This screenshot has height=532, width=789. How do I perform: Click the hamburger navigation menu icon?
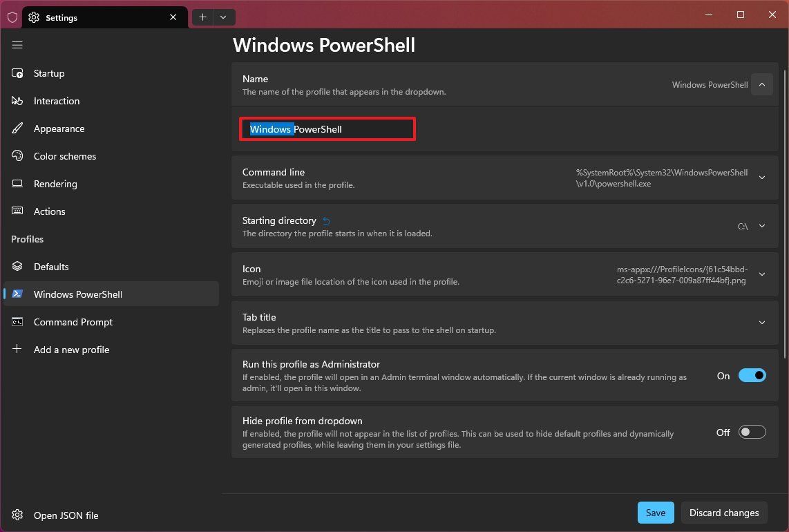click(x=17, y=45)
